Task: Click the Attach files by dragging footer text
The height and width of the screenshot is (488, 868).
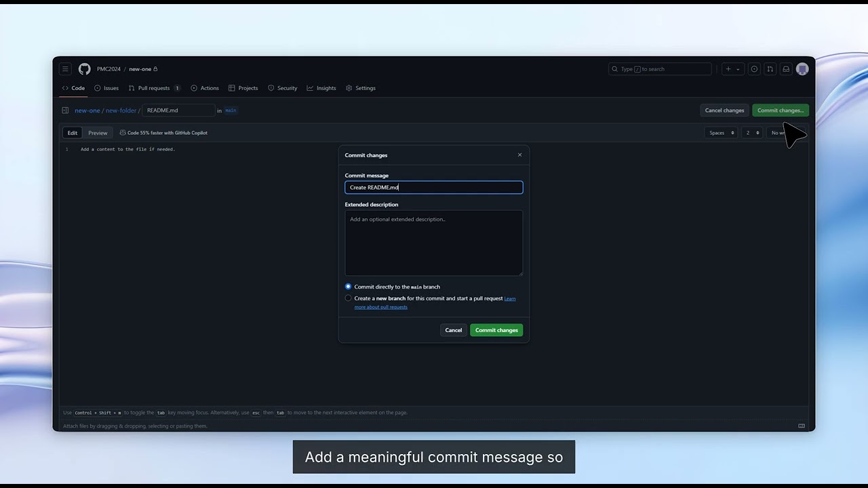Action: coord(135,426)
